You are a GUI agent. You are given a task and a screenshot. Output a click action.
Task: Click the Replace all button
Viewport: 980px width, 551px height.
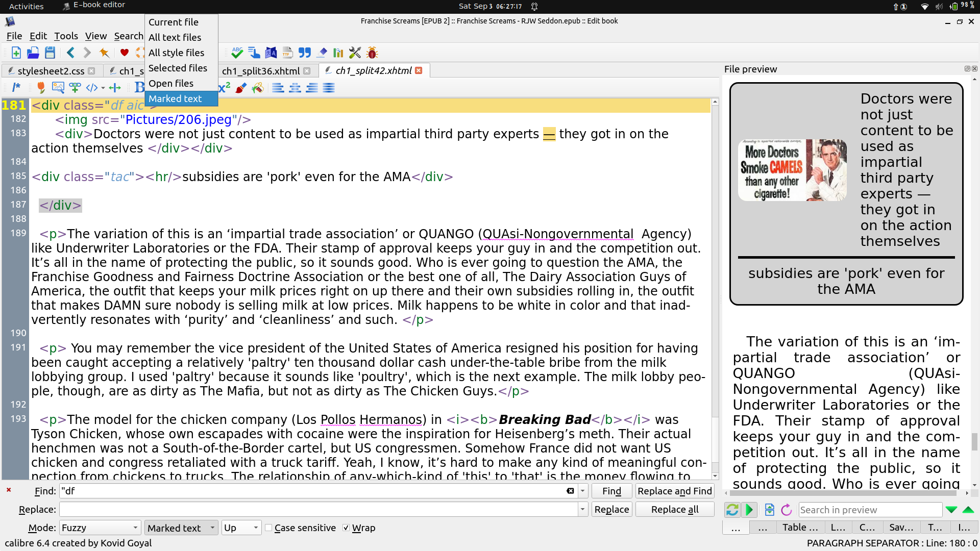tap(674, 509)
